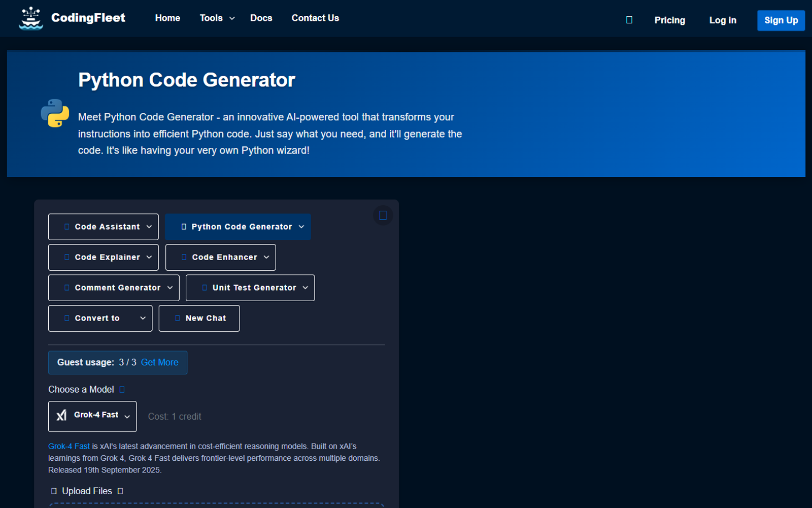Start a New Chat
Viewport: 812px width, 508px height.
(199, 319)
